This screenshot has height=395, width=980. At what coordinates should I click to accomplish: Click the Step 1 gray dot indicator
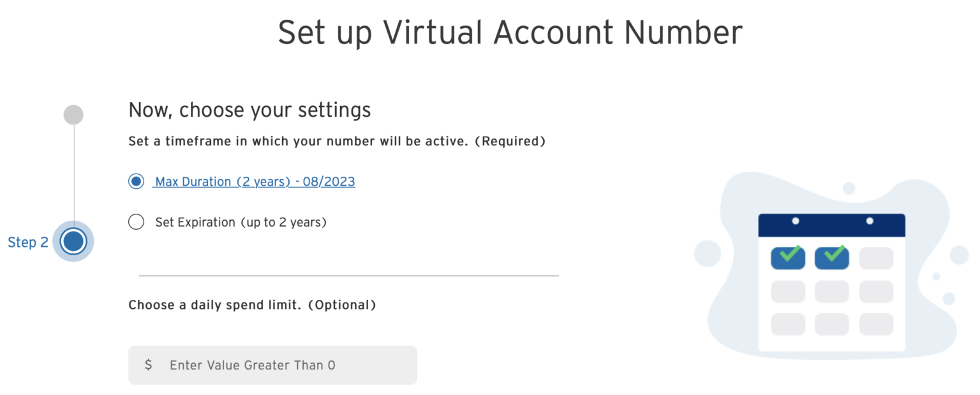[73, 114]
